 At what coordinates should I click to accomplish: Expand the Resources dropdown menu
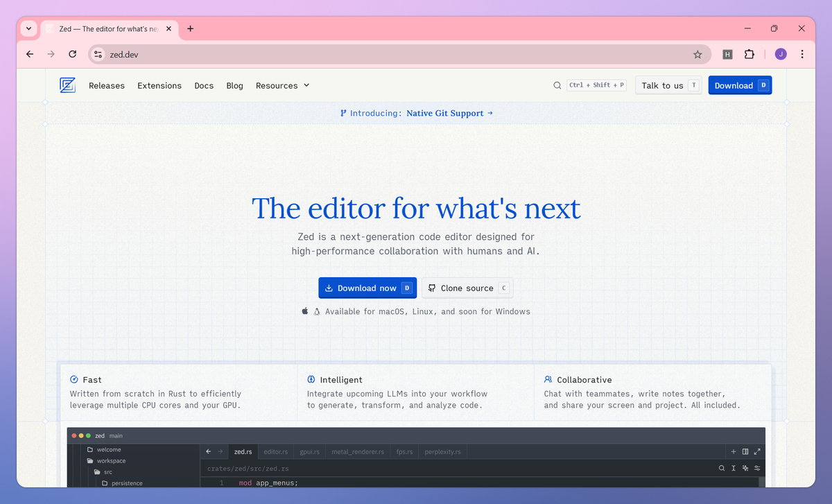coord(282,85)
